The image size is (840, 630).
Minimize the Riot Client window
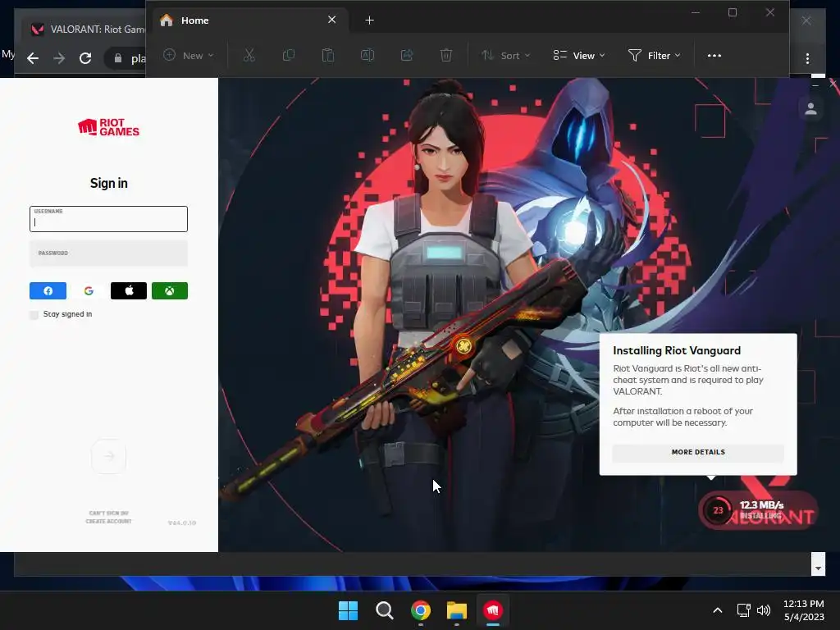pos(815,84)
